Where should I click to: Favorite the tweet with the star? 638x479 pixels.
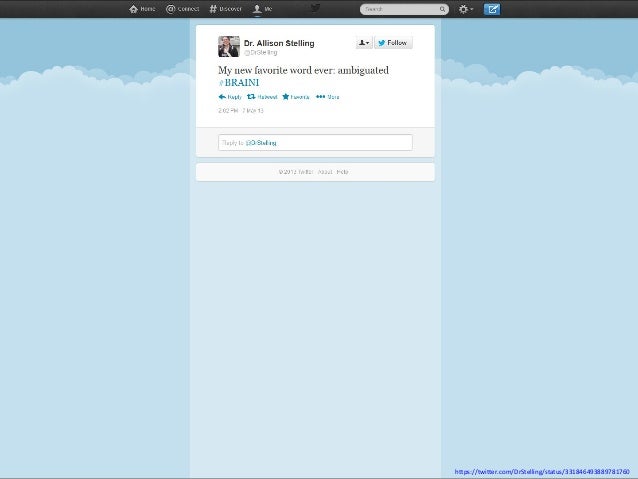coord(296,97)
